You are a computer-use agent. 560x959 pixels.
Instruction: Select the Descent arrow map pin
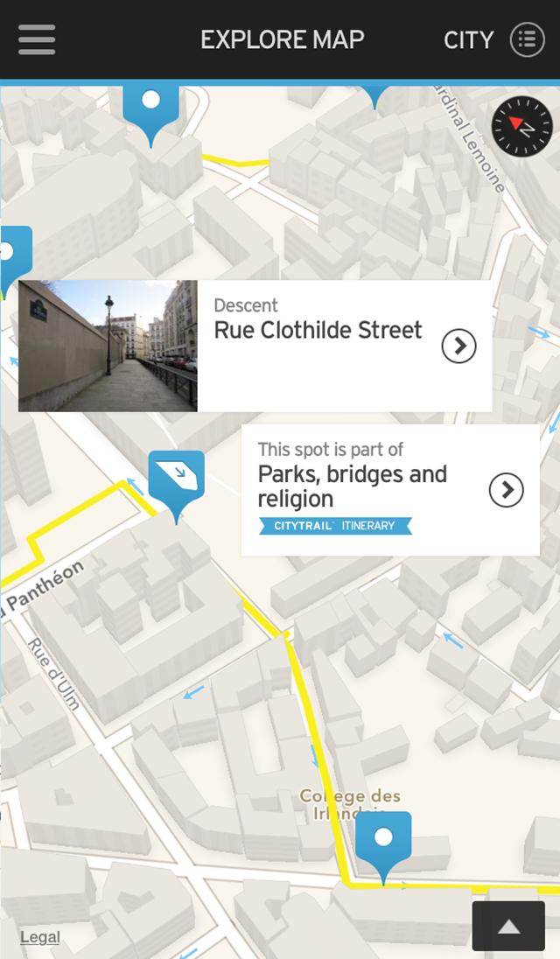(x=177, y=478)
